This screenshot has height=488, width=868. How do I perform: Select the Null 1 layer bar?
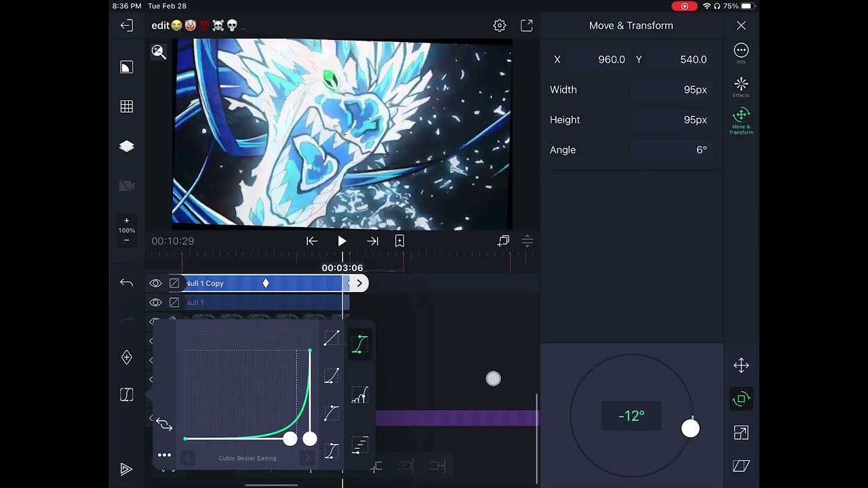tap(267, 302)
